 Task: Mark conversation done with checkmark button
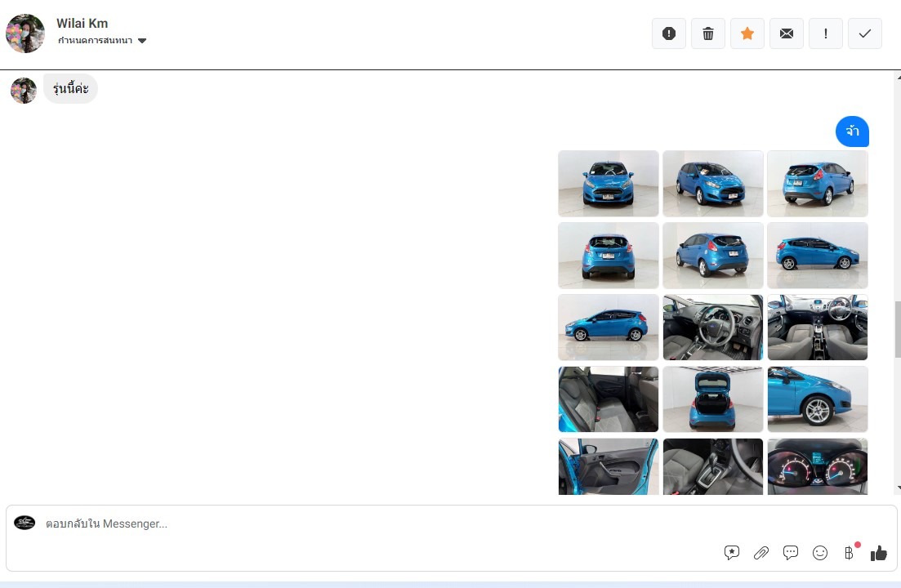tap(865, 33)
